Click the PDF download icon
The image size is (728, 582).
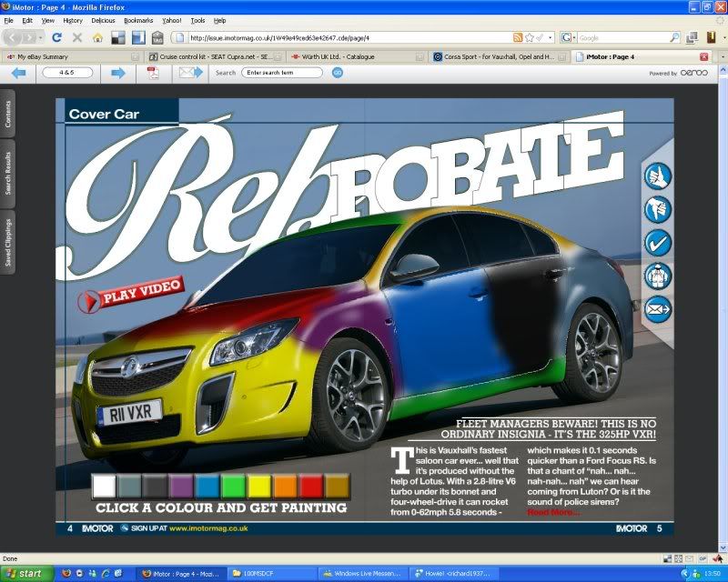coord(153,73)
